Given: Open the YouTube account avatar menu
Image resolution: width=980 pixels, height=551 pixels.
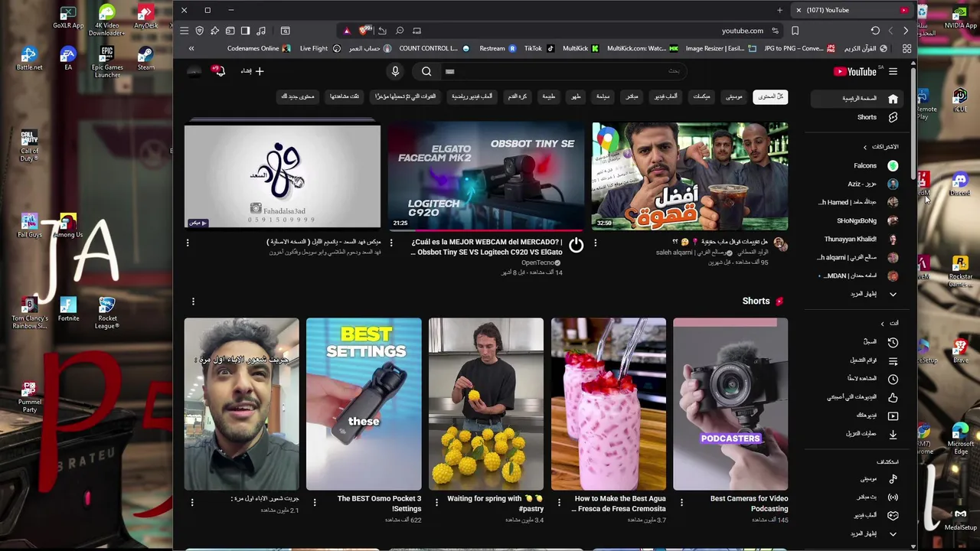Looking at the screenshot, I should point(194,71).
